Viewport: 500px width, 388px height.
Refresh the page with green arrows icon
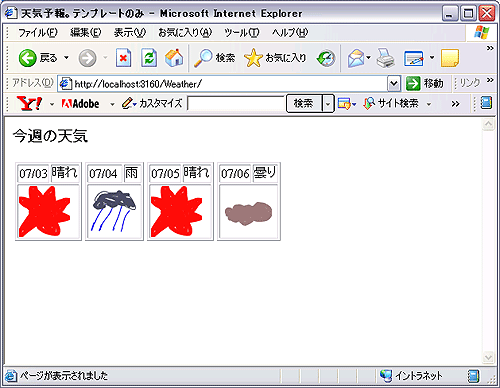click(149, 58)
